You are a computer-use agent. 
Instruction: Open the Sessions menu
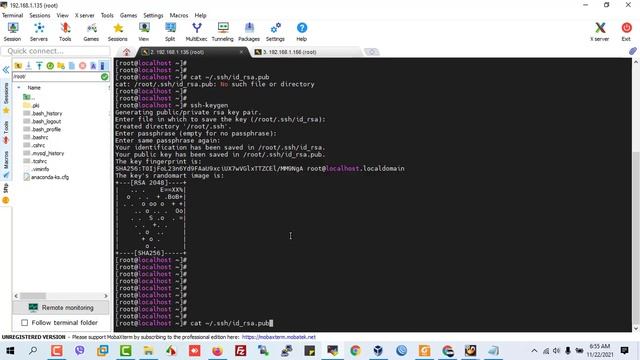tap(40, 15)
